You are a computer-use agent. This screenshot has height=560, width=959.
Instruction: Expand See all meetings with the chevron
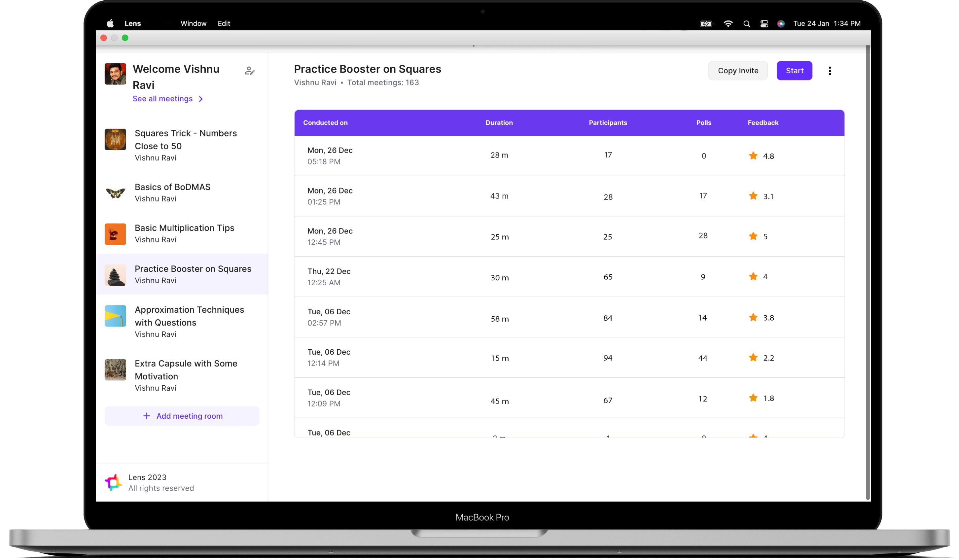(x=200, y=99)
